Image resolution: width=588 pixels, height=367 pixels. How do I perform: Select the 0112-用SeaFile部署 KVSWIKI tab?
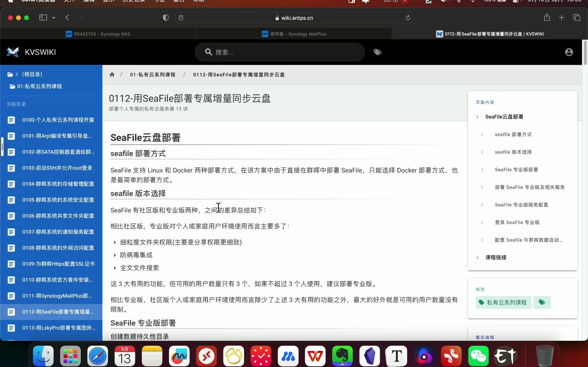click(490, 34)
